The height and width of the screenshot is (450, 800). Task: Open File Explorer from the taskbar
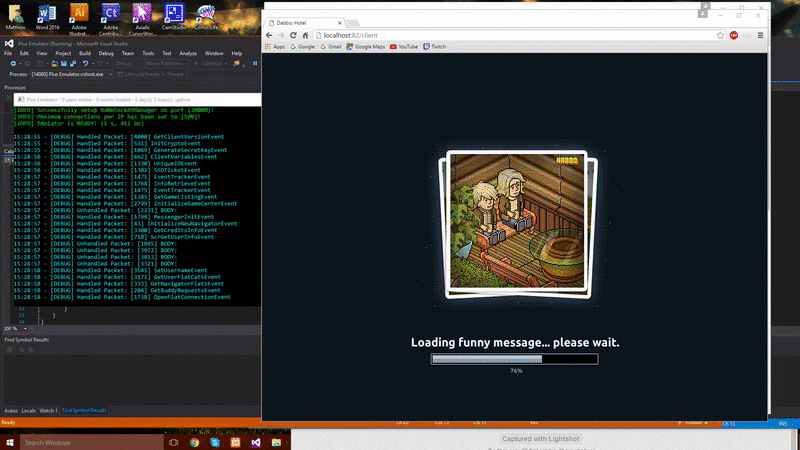coord(276,442)
